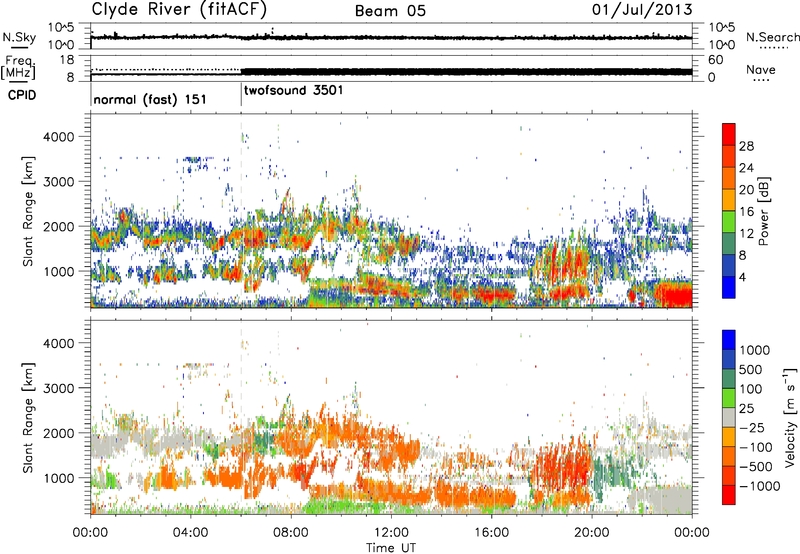Click the '4000' tick on power panel axis
The image size is (800, 554).
tap(58, 137)
